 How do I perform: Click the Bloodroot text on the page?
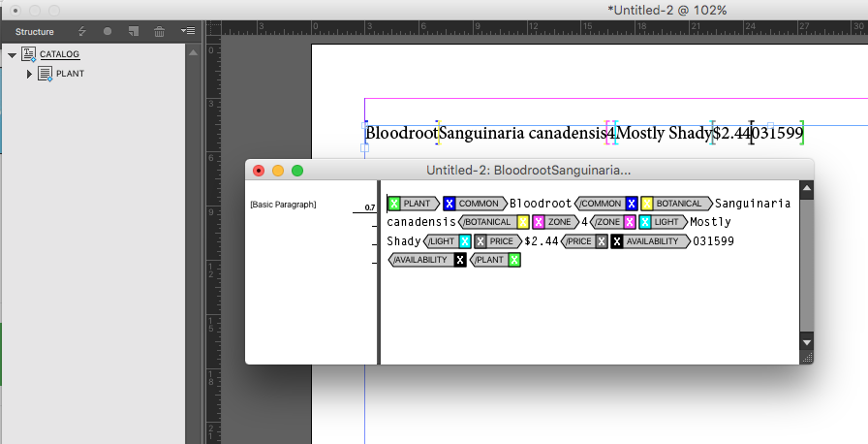click(x=401, y=133)
